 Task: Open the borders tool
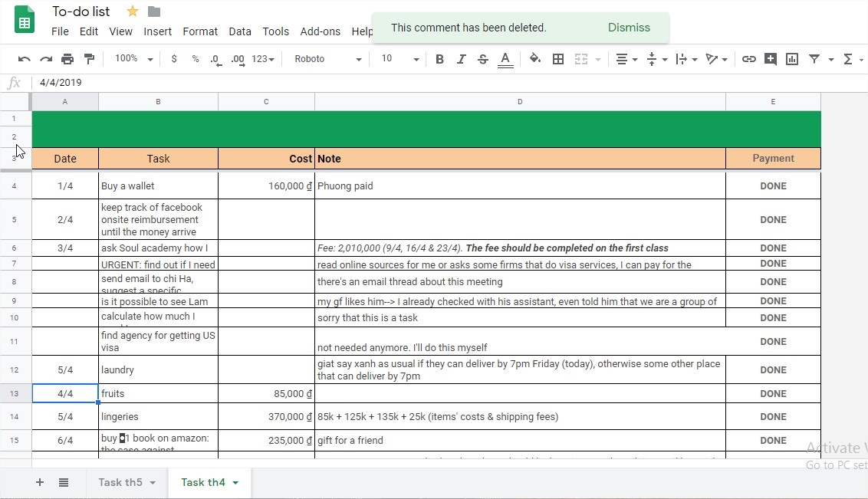[558, 59]
